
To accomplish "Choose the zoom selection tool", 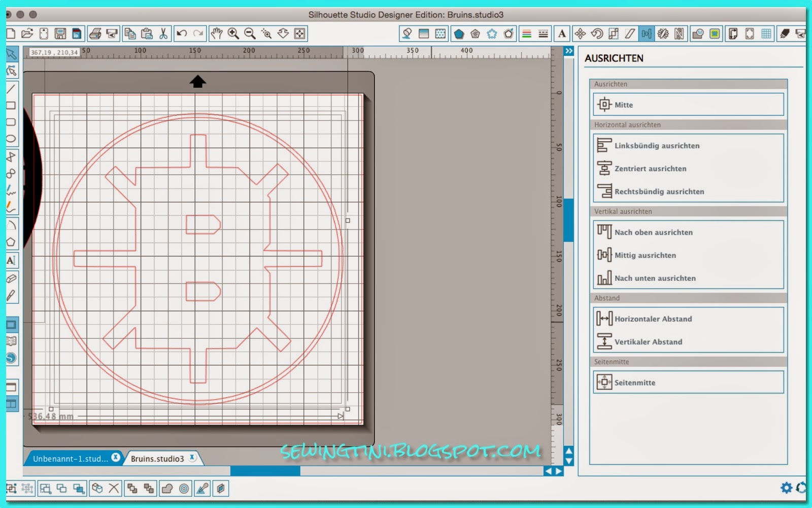I will (266, 34).
